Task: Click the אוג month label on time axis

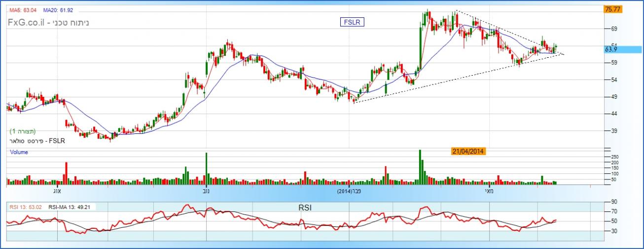Action: [56, 190]
